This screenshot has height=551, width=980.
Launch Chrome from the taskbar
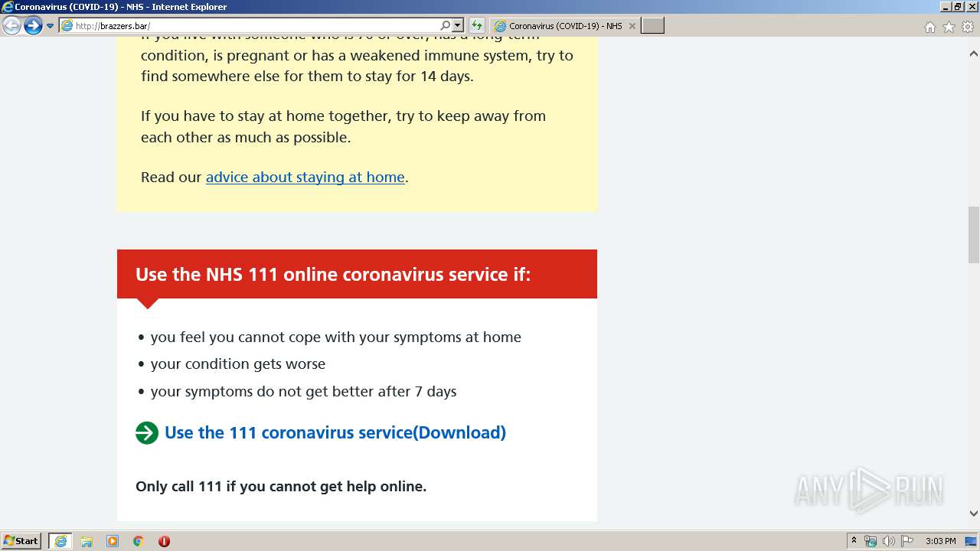tap(138, 541)
